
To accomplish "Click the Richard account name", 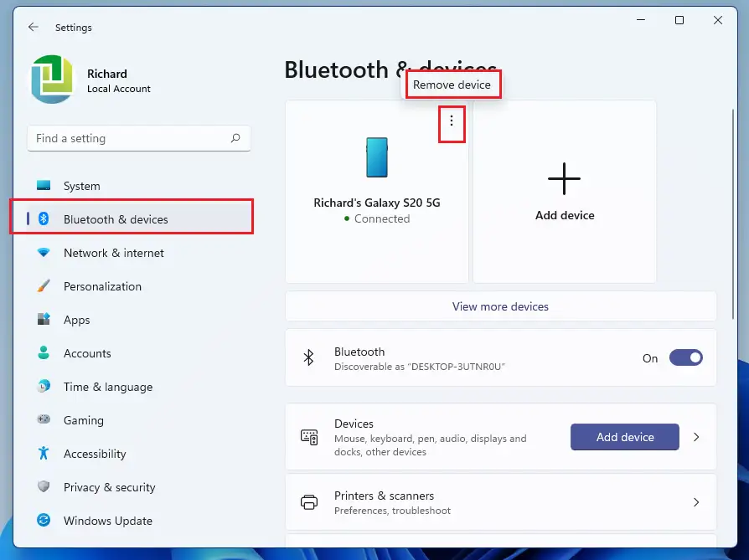I will tap(107, 74).
